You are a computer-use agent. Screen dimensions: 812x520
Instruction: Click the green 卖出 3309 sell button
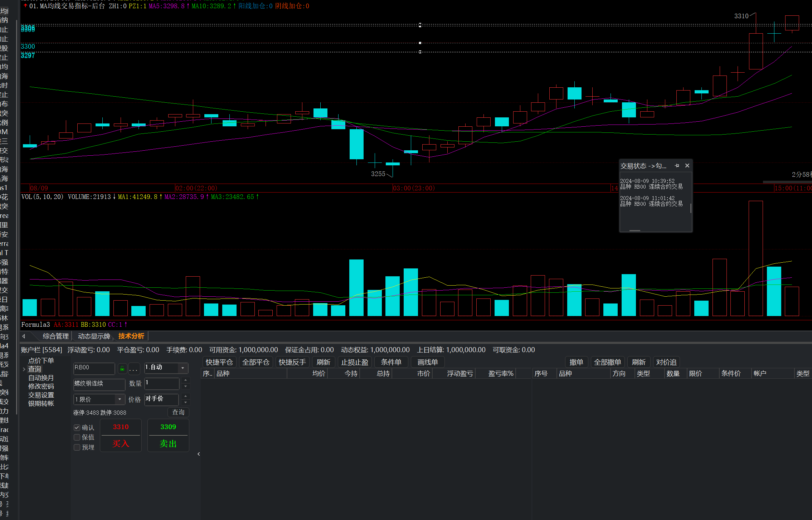coord(168,436)
